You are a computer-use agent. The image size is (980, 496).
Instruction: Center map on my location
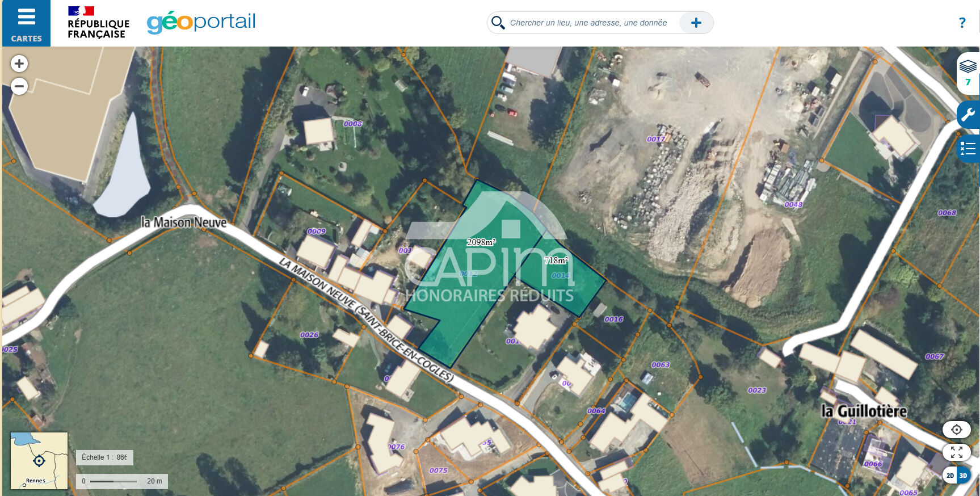(957, 430)
